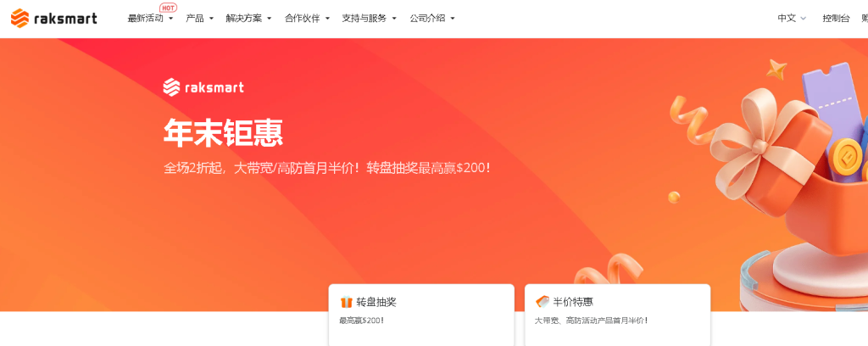Open the 转盘抽奖 promotion card
Viewport: 868px width, 346px height.
click(x=421, y=315)
